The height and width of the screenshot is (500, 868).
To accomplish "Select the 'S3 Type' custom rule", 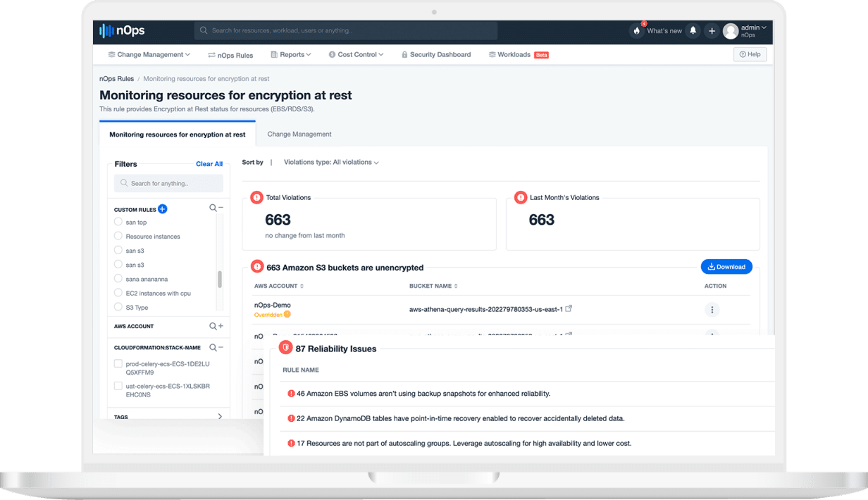I will point(118,307).
